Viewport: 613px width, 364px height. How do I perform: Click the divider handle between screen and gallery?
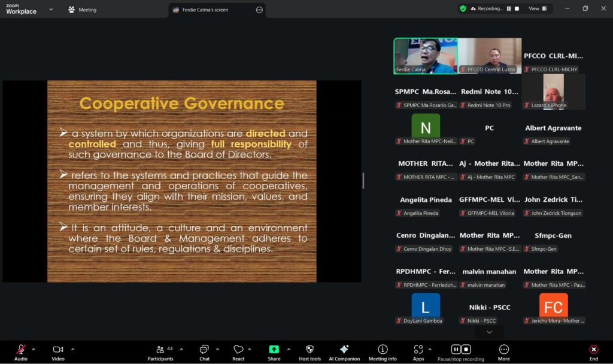coord(363,180)
